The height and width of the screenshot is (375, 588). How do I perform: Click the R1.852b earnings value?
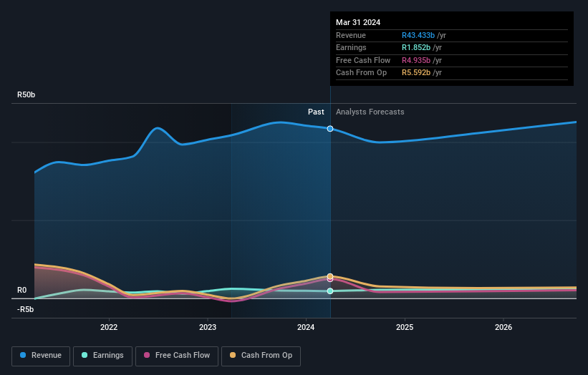point(416,47)
